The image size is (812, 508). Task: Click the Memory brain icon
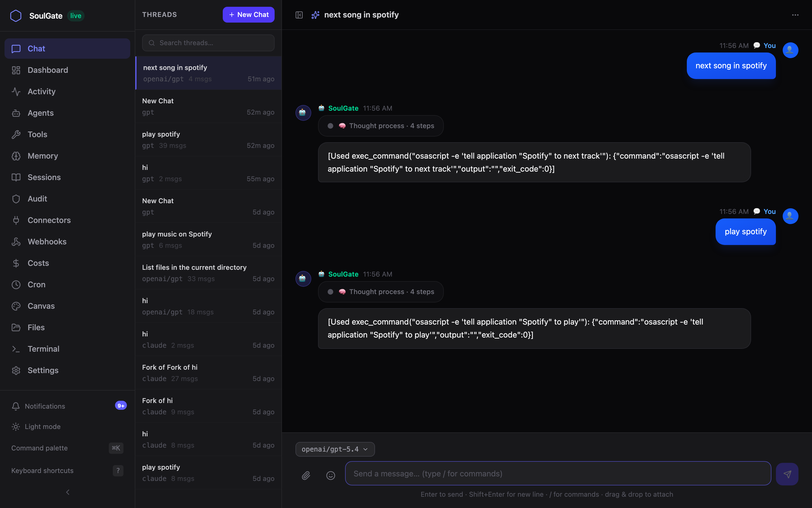16,156
